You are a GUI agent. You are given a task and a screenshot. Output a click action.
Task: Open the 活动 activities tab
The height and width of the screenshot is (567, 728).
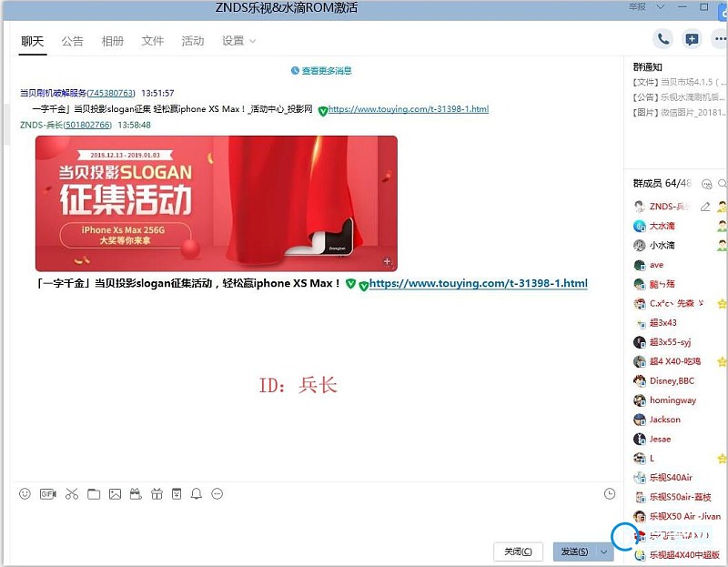193,41
